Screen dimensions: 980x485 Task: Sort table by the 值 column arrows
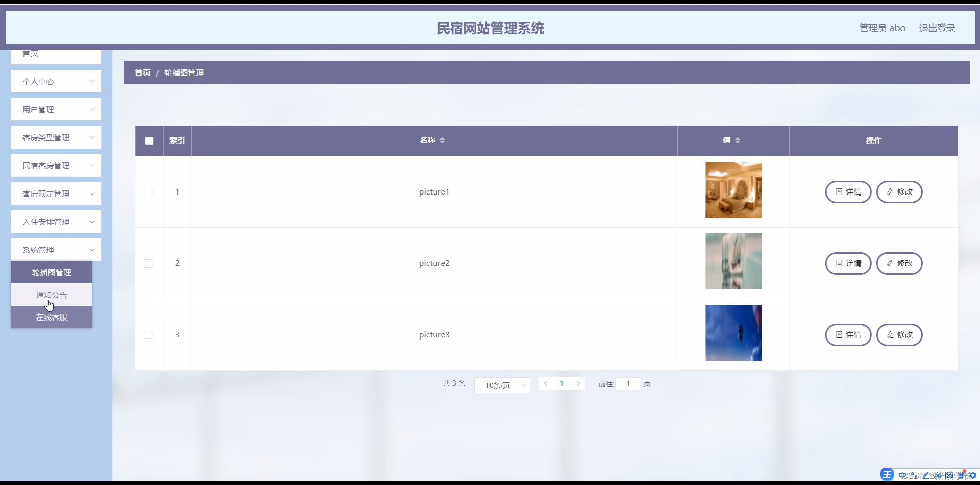point(739,140)
